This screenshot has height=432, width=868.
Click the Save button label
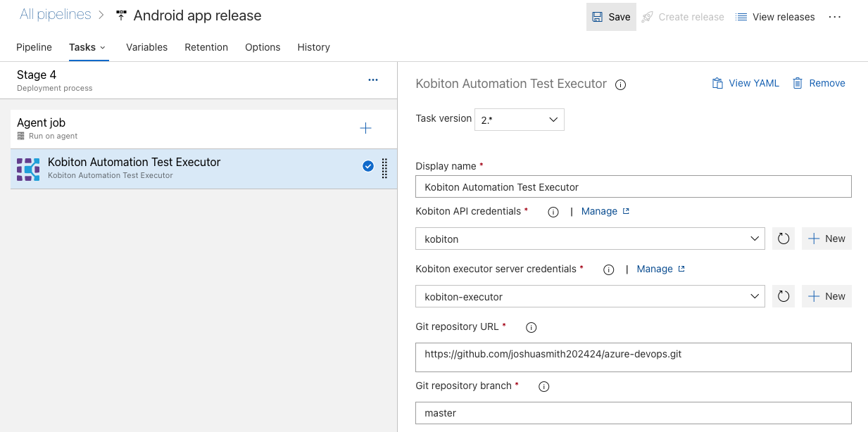pos(619,17)
